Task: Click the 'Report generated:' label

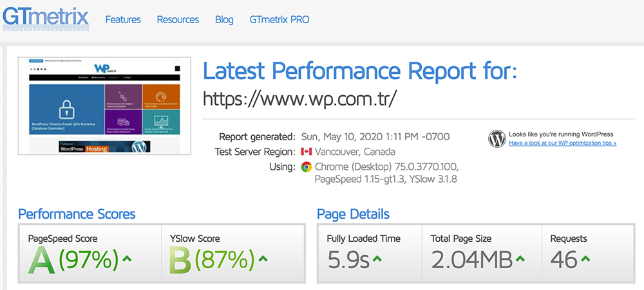Action: coord(257,136)
